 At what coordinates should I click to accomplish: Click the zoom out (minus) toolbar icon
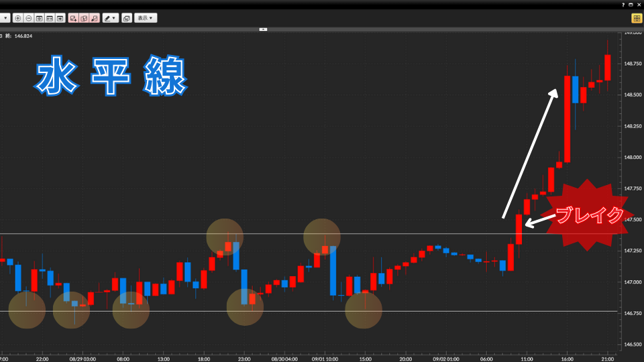pyautogui.click(x=28, y=18)
